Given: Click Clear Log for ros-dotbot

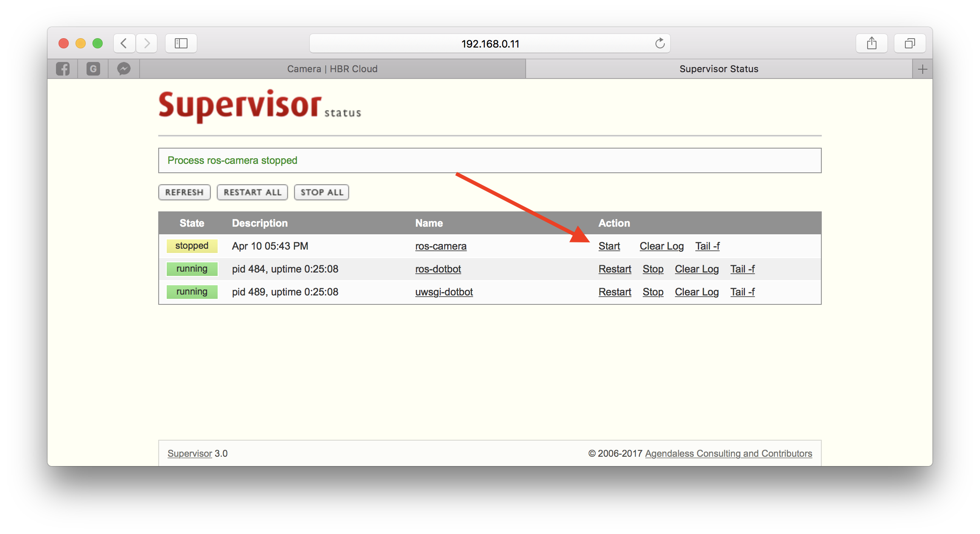Looking at the screenshot, I should point(695,268).
